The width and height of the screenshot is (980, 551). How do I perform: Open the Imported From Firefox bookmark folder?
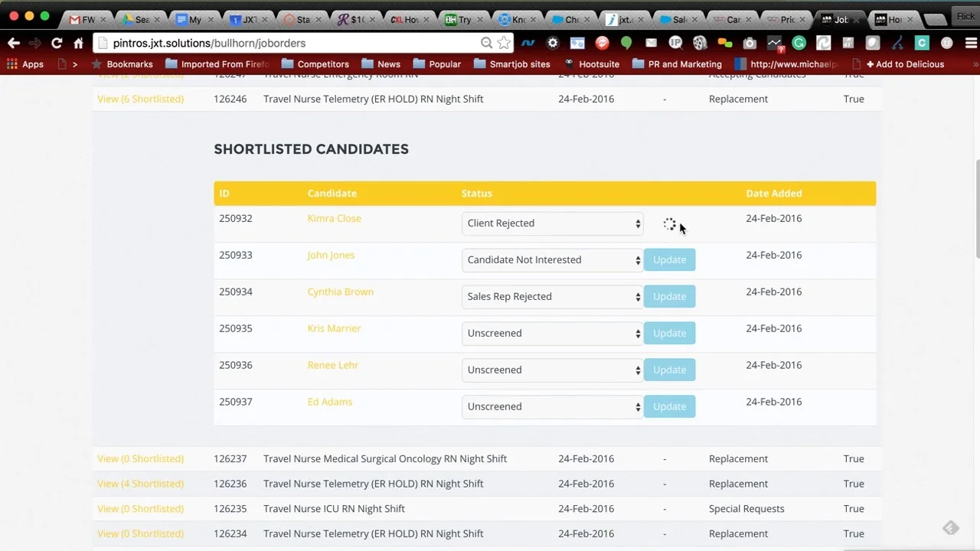coord(217,64)
